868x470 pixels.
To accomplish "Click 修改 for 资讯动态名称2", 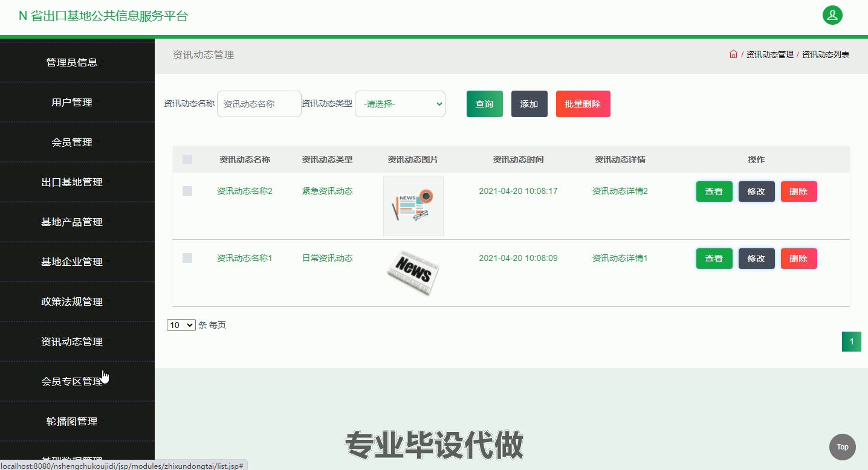I will pyautogui.click(x=757, y=192).
